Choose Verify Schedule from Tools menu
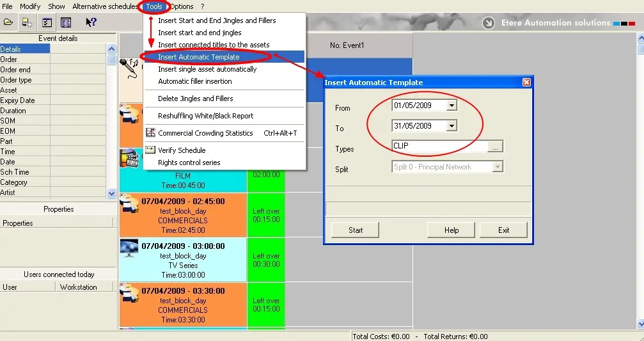Viewport: 644px width, 341px height. pos(182,150)
